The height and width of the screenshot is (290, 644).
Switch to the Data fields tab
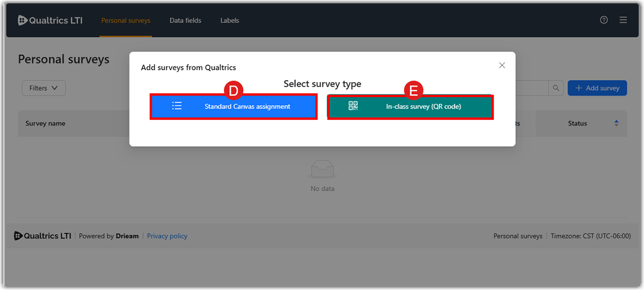coord(185,20)
